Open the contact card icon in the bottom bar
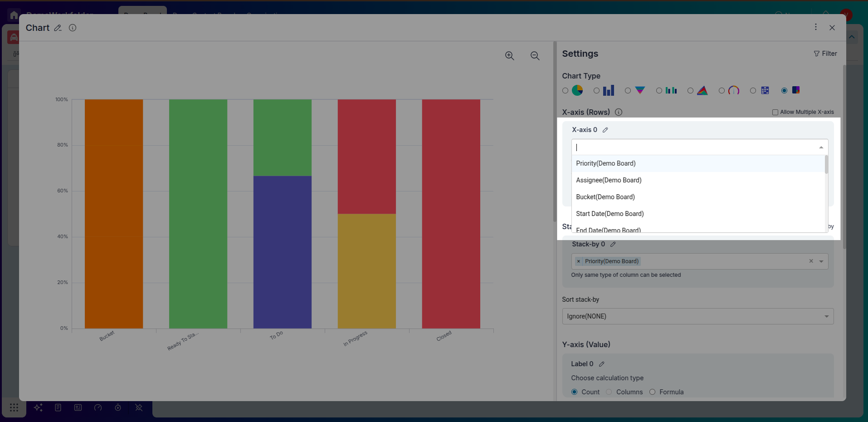The image size is (868, 422). (x=78, y=407)
